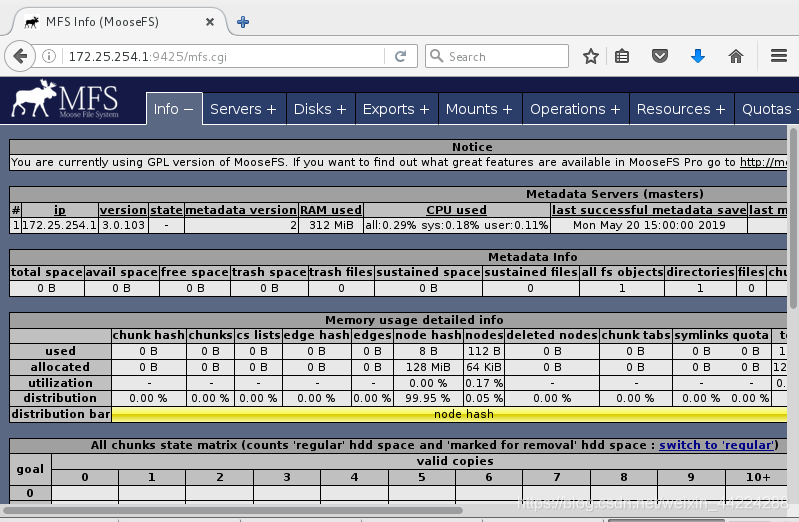
Task: Click the 99.95 % distribution cell
Action: point(428,398)
